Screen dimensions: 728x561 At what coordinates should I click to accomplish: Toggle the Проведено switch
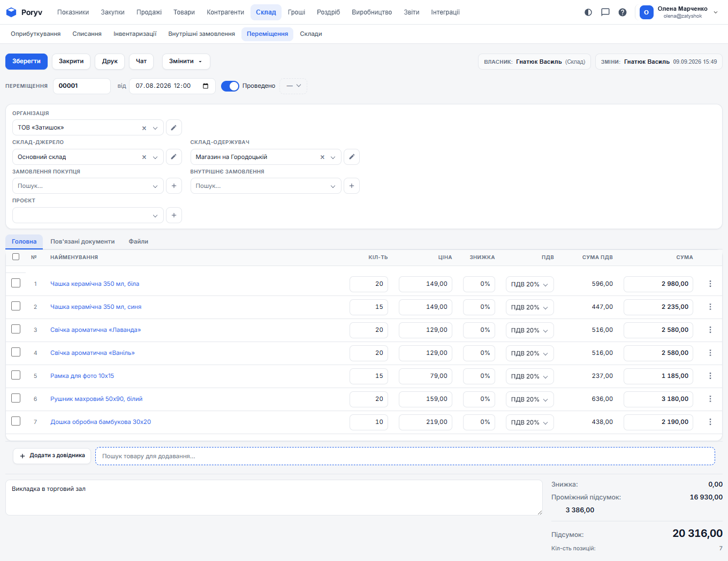230,86
